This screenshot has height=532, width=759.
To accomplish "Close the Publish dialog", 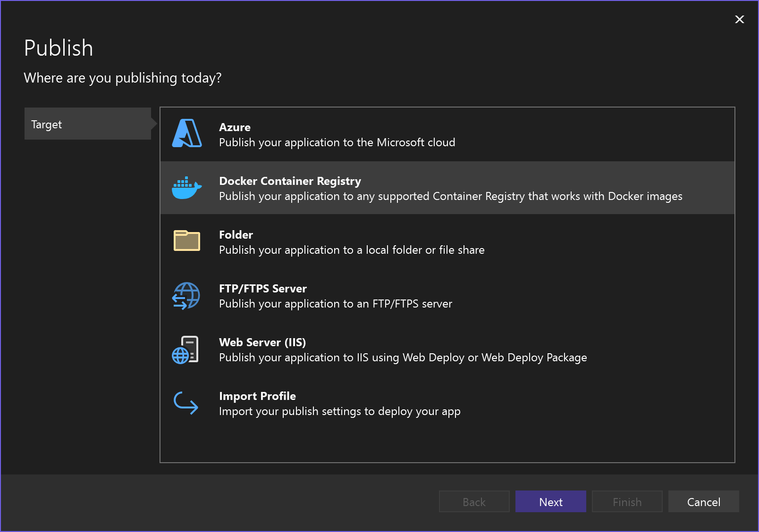I will click(739, 19).
